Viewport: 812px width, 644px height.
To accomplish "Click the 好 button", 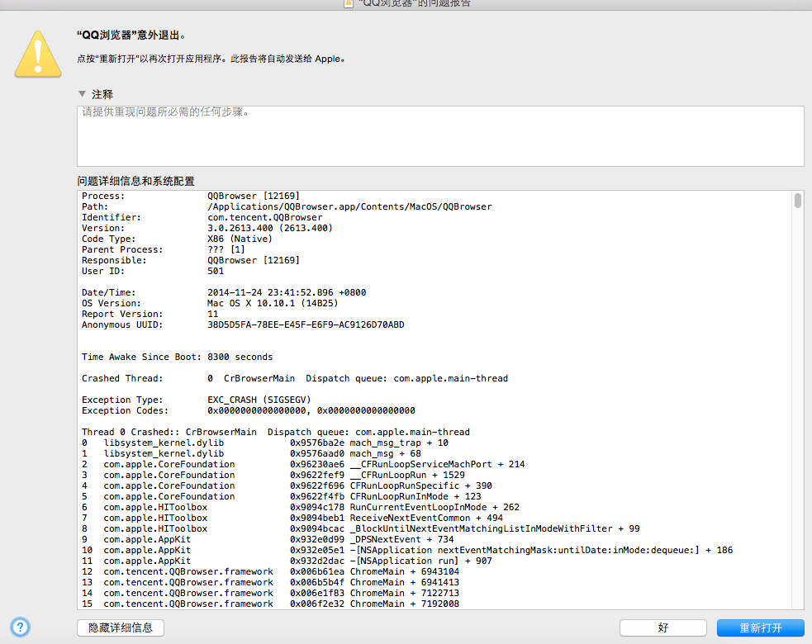I will (x=662, y=628).
